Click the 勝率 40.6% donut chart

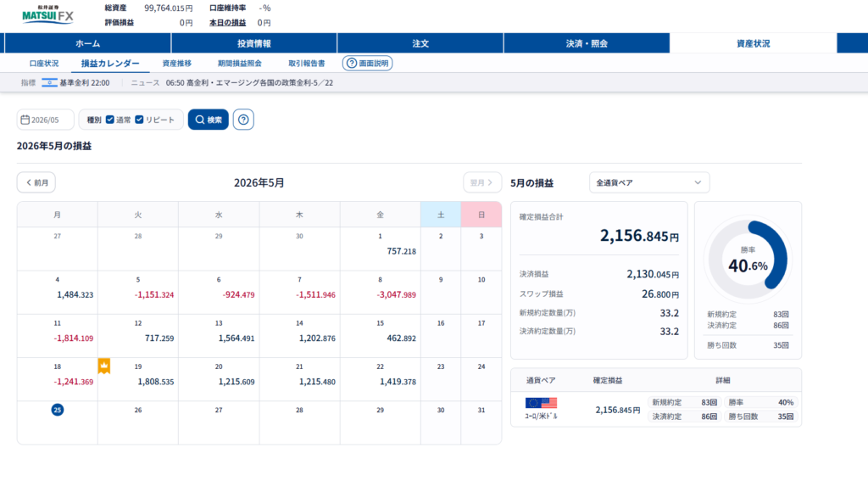(x=748, y=259)
